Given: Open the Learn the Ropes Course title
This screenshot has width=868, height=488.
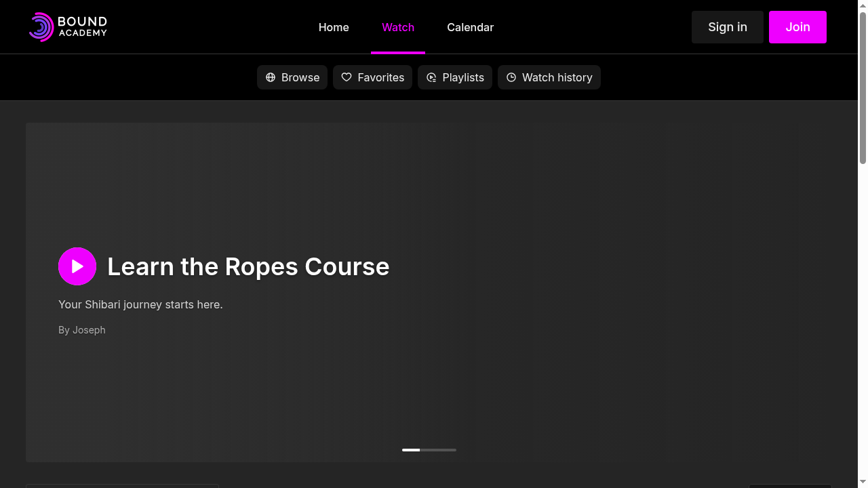Looking at the screenshot, I should pos(248,266).
